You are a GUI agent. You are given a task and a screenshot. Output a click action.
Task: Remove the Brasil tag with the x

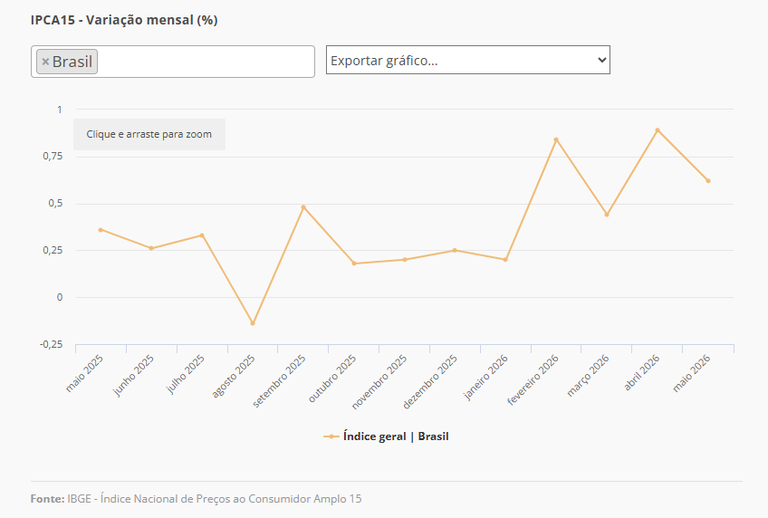46,62
